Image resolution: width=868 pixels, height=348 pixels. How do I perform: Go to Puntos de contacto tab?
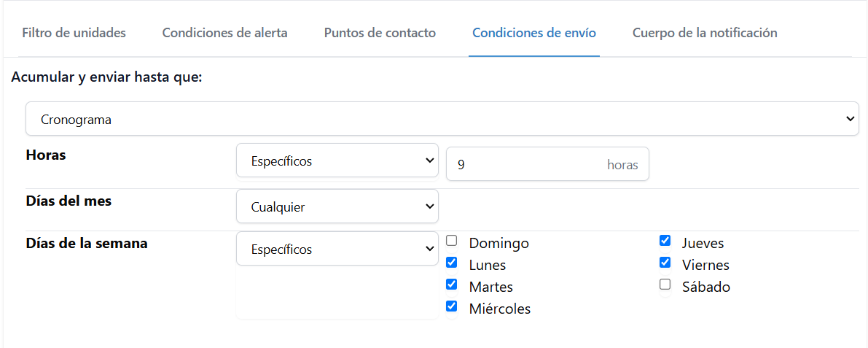tap(380, 33)
